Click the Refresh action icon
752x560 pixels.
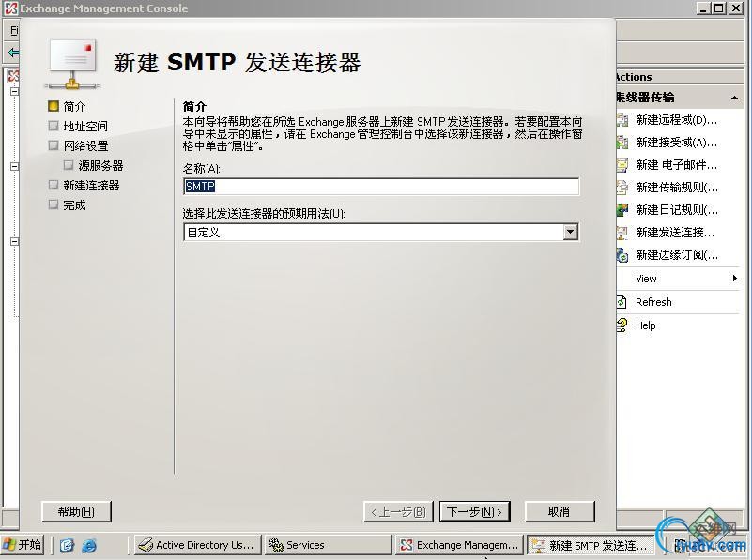click(622, 302)
